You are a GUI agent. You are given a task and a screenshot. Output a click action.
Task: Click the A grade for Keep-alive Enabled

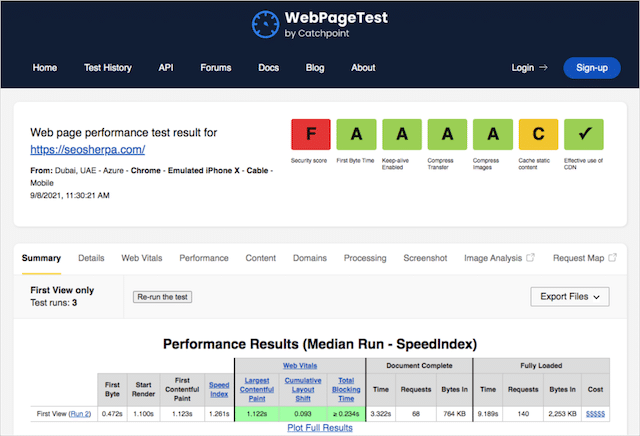[x=402, y=134]
